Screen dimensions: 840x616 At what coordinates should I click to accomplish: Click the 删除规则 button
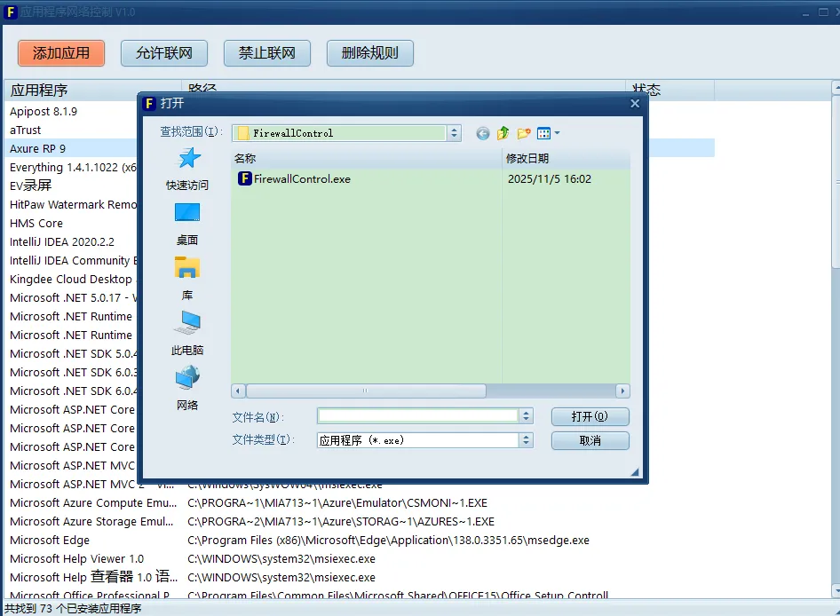pos(369,53)
